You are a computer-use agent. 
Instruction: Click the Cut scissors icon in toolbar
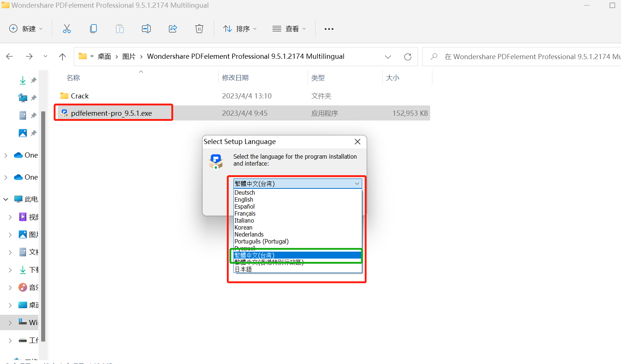coord(67,29)
